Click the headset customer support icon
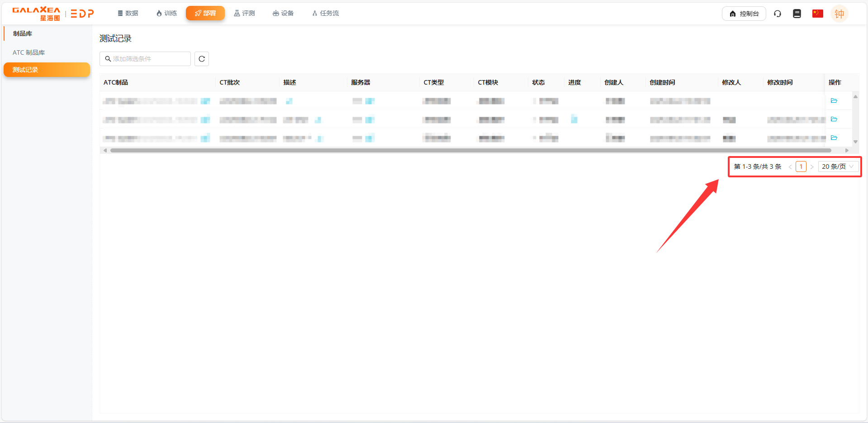Viewport: 868px width, 423px height. click(x=777, y=14)
